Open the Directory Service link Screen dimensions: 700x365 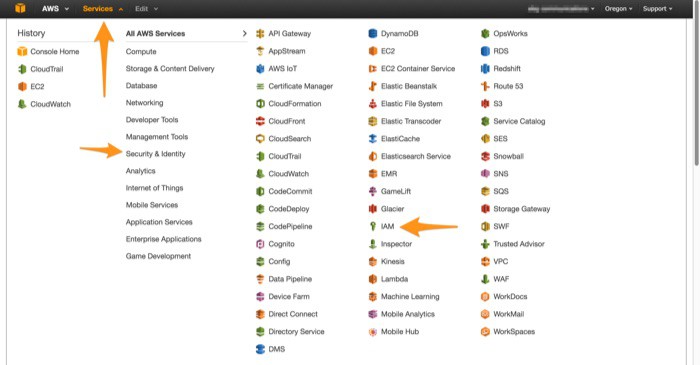click(296, 332)
